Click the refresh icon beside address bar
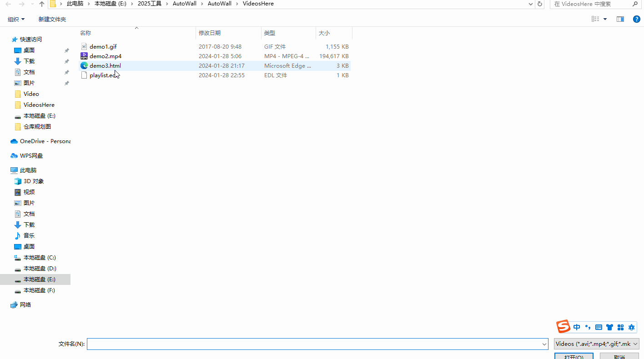Screen dimensions: 644x359 click(x=540, y=4)
